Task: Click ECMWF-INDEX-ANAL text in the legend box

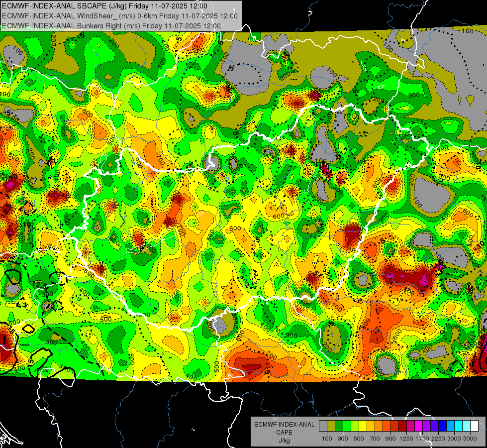Action: (x=284, y=425)
